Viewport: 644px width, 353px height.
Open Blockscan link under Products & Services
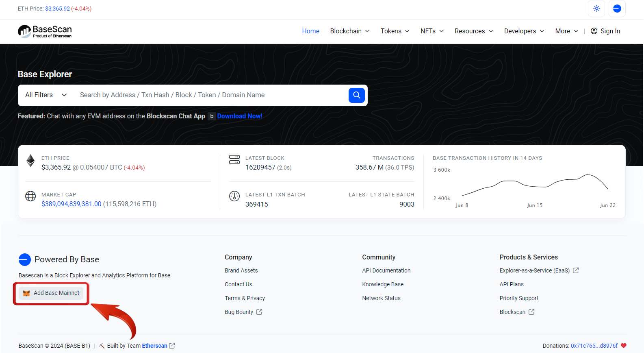(512, 312)
